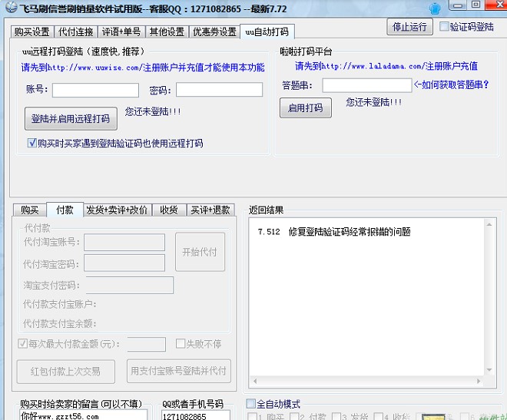
Task: Click the 代付淘宝账号 input field
Action: [x=124, y=243]
